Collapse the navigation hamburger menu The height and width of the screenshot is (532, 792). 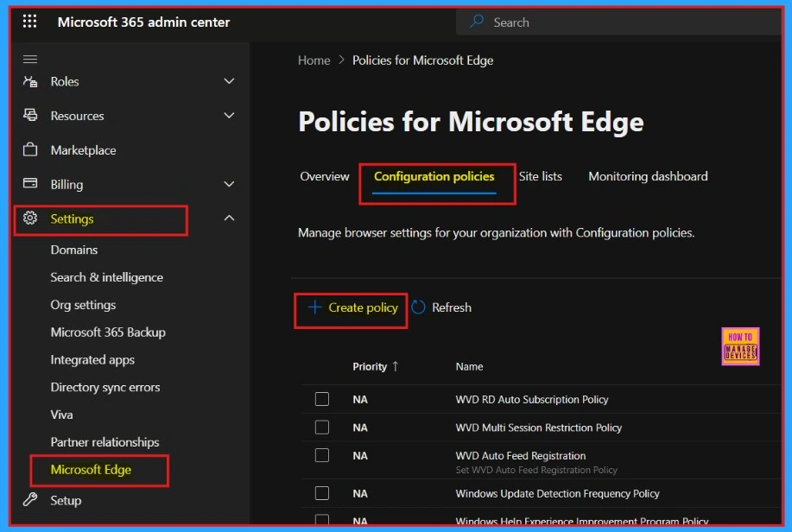coord(30,59)
